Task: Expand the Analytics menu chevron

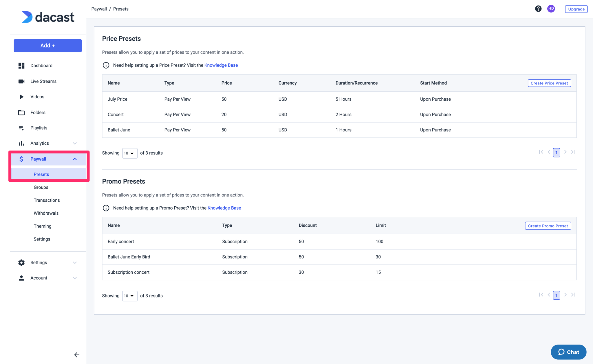Action: (x=75, y=143)
